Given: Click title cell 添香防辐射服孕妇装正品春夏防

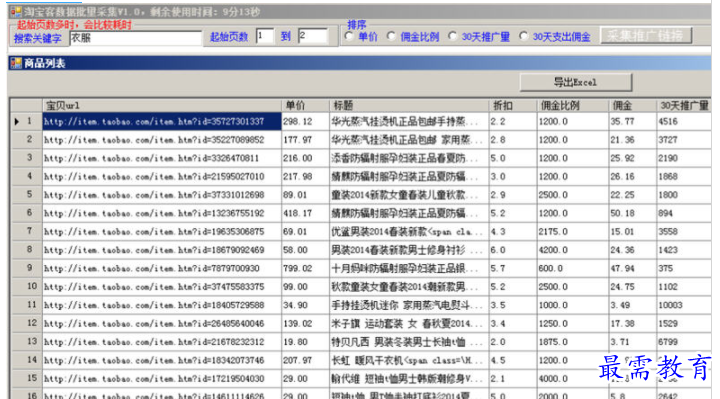Looking at the screenshot, I should click(409, 158).
